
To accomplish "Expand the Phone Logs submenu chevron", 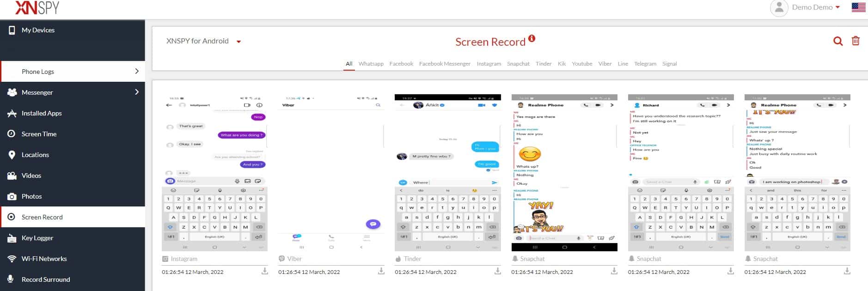I will coord(137,71).
